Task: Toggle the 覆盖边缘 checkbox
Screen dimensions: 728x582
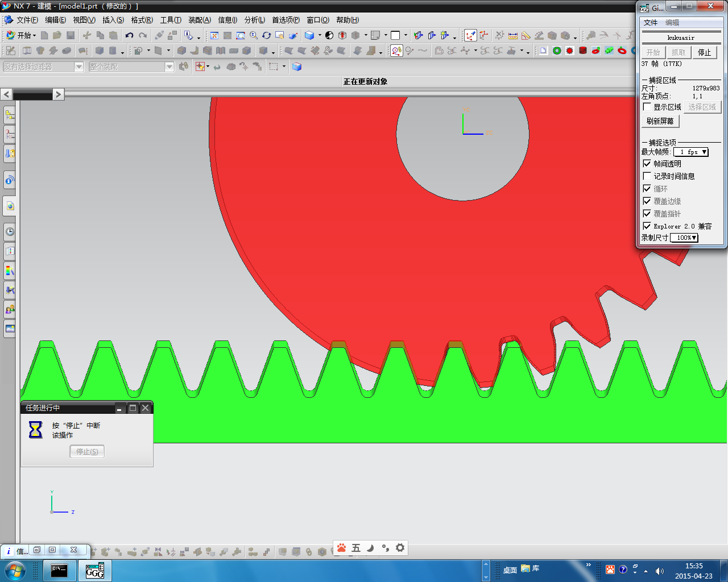Action: (647, 201)
